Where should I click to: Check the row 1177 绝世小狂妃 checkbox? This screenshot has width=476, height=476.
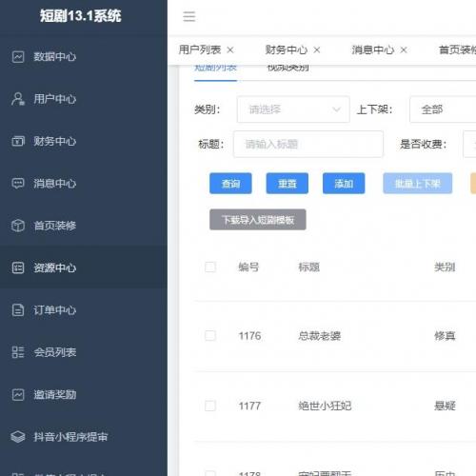[x=210, y=406]
